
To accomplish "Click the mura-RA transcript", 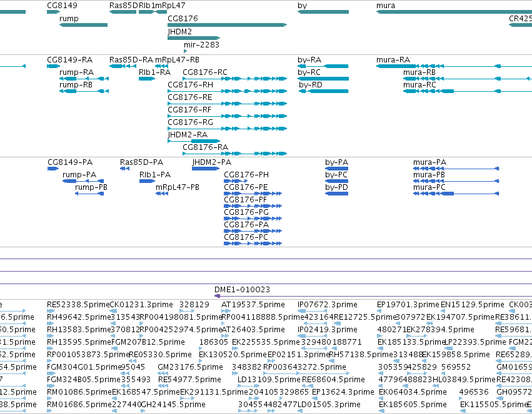I will (454, 66).
